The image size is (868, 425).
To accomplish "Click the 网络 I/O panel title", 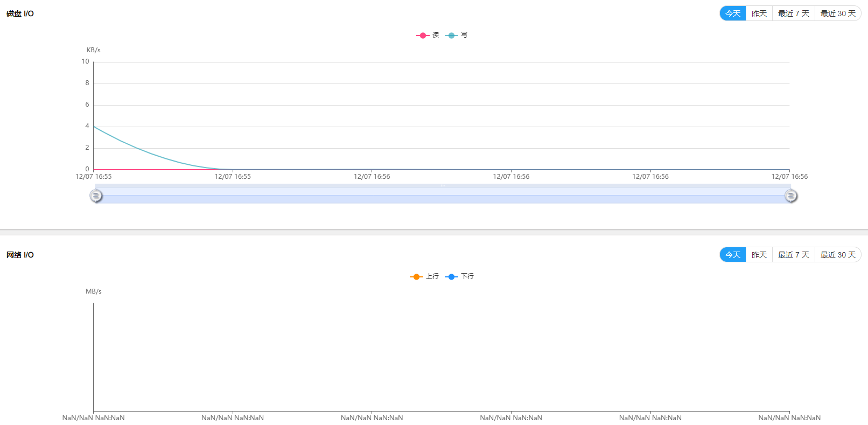I will click(20, 255).
